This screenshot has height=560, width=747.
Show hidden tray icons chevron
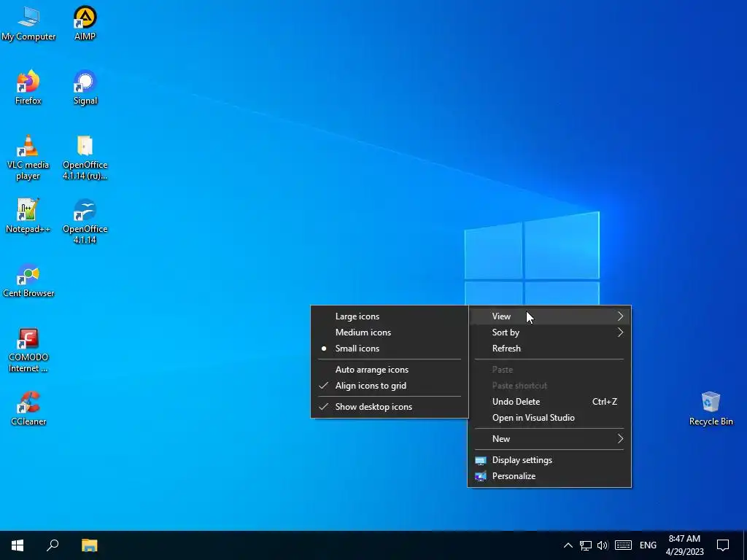click(568, 545)
